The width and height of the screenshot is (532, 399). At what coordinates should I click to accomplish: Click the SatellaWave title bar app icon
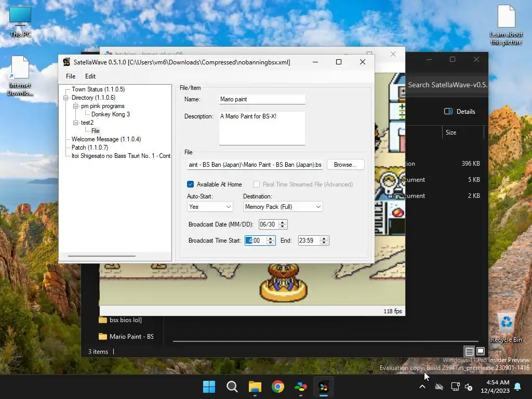click(x=66, y=62)
